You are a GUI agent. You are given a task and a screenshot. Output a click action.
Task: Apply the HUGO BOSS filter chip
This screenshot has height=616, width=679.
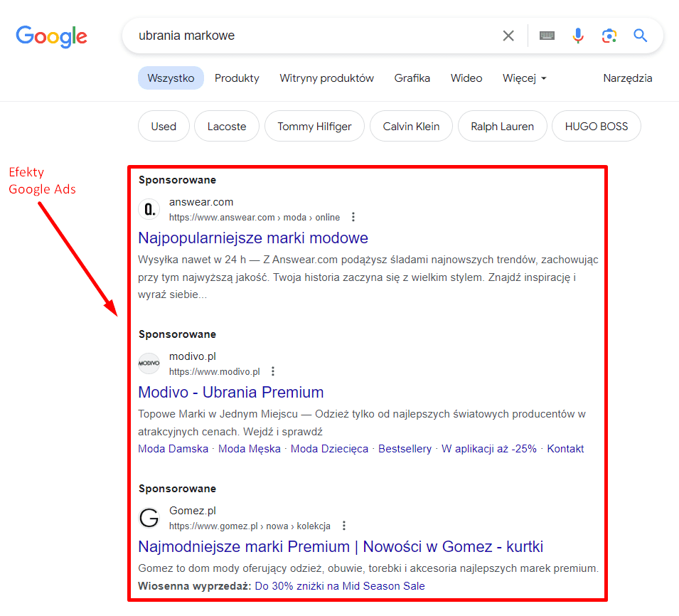pos(597,126)
